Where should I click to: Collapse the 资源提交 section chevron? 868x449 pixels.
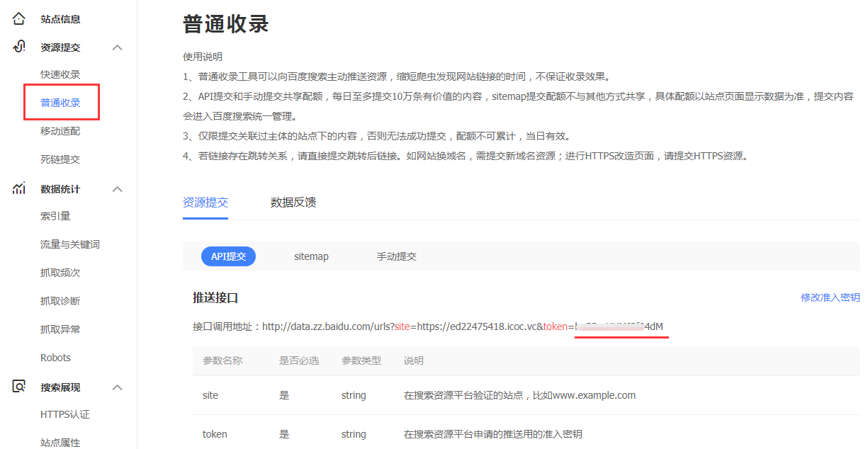(118, 47)
